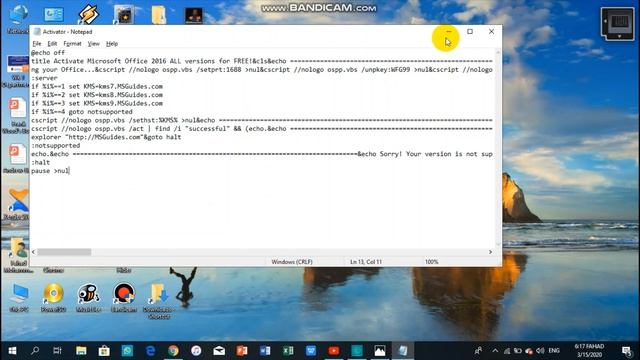Click the kms8.MSGuides.com line
The width and height of the screenshot is (640, 360).
[97, 95]
